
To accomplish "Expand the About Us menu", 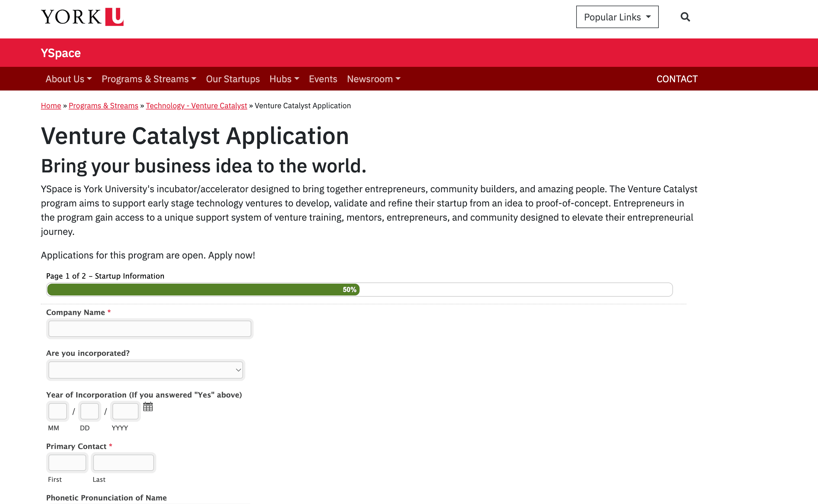I will [69, 79].
